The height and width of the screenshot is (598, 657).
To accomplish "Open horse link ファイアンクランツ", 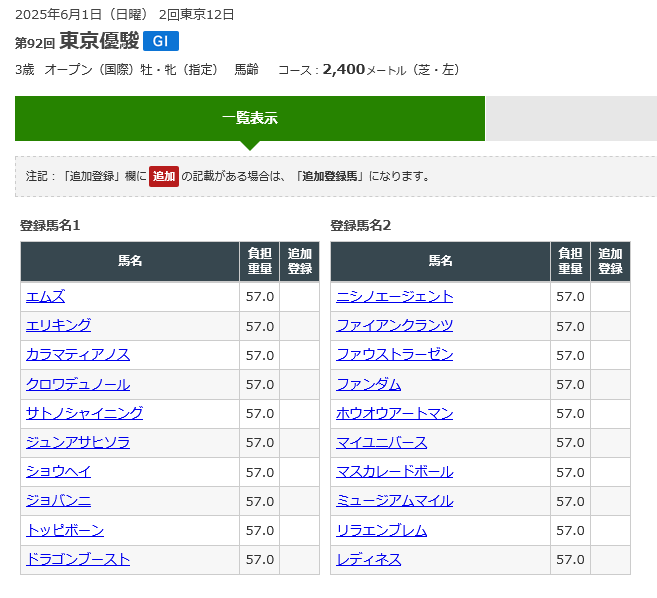I will [x=395, y=325].
